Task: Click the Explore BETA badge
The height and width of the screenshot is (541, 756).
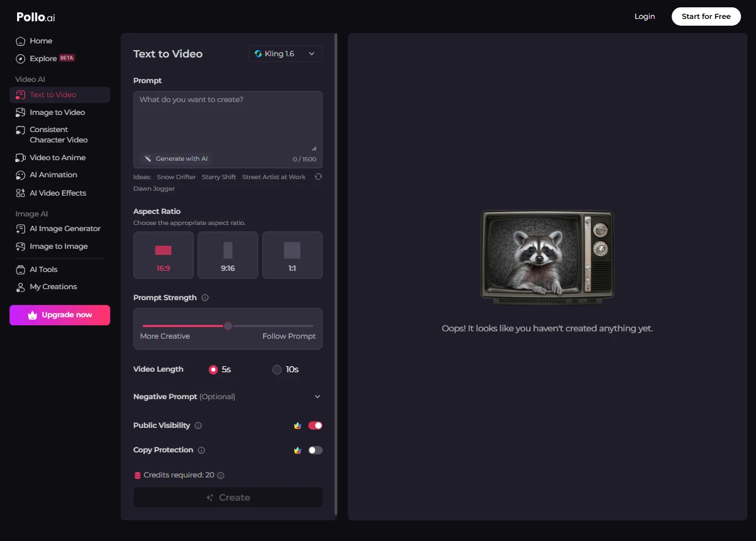Action: (x=67, y=58)
